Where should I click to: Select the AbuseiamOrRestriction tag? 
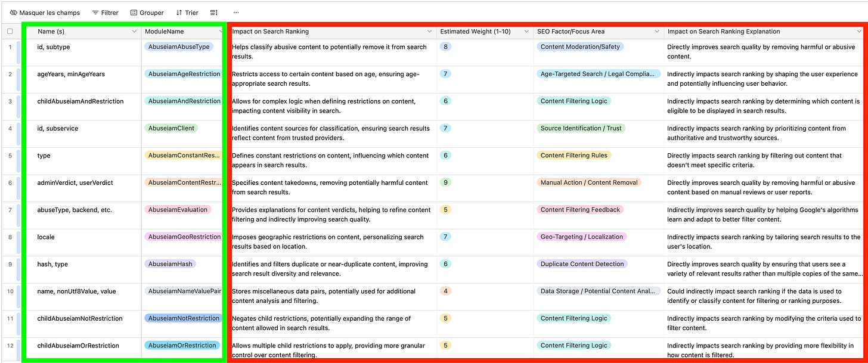click(182, 346)
